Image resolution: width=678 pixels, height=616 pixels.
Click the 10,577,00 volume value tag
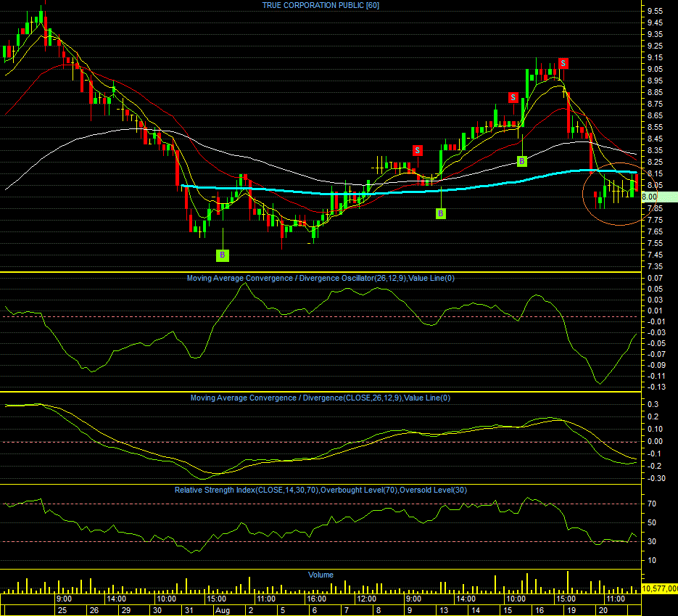click(659, 588)
